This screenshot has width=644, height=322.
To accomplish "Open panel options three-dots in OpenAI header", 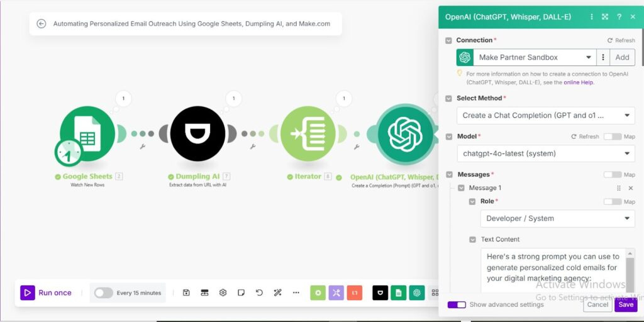I will click(591, 17).
